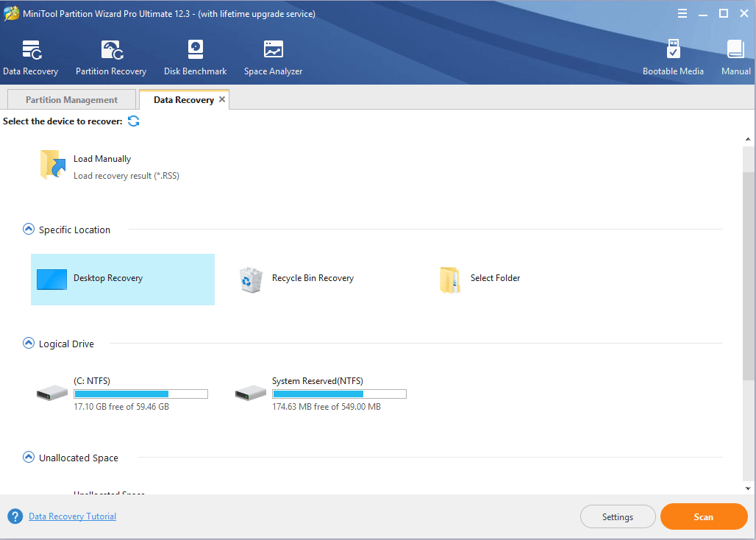Collapse the Unallocated Space section
The width and height of the screenshot is (756, 540).
point(29,457)
